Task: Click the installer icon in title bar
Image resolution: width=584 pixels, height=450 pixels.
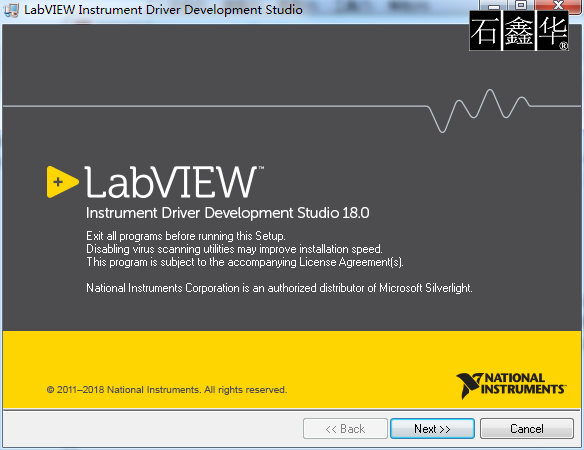Action: pyautogui.click(x=11, y=10)
